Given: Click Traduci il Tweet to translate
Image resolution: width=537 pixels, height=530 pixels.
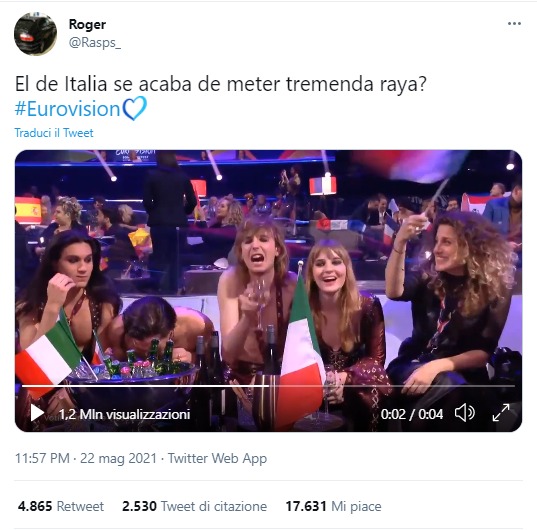Looking at the screenshot, I should coord(54,133).
